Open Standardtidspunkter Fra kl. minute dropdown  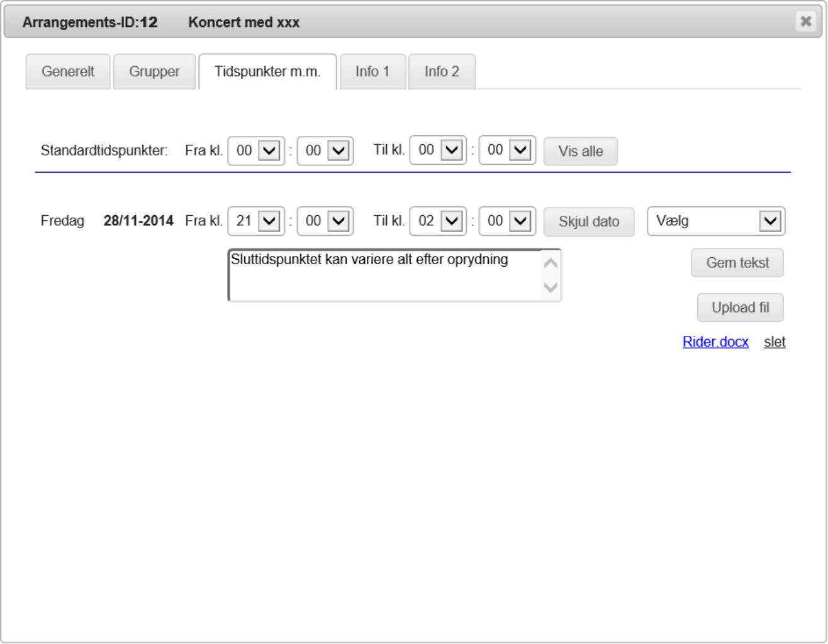pyautogui.click(x=325, y=151)
